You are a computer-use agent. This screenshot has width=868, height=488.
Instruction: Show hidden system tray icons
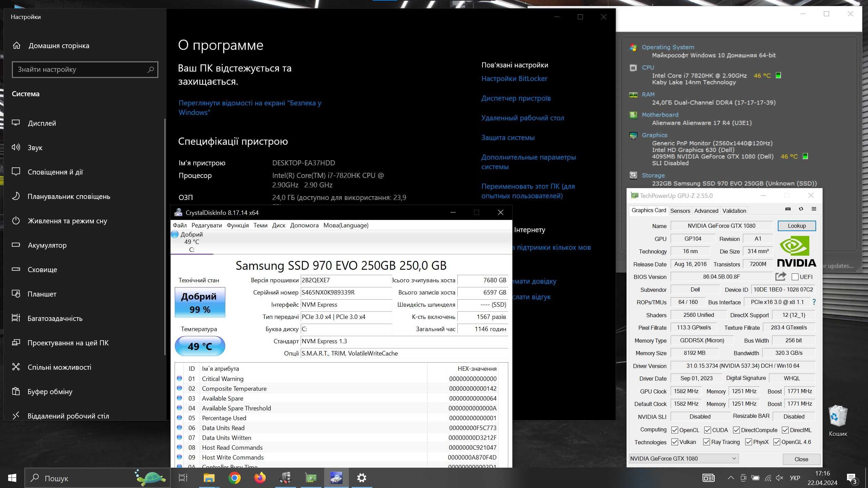pyautogui.click(x=731, y=478)
